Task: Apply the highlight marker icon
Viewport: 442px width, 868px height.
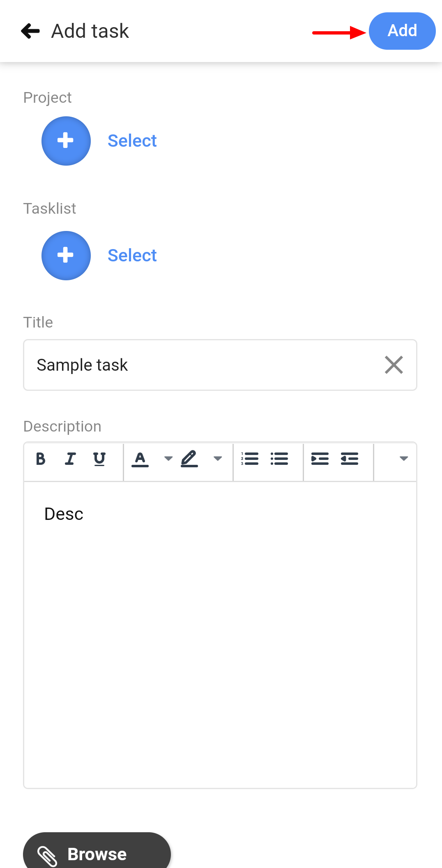Action: (x=189, y=459)
